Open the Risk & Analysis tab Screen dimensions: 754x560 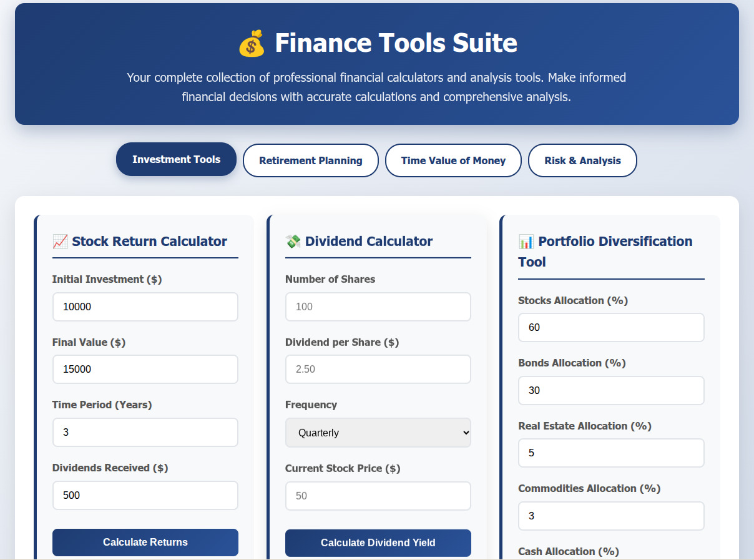coord(582,160)
